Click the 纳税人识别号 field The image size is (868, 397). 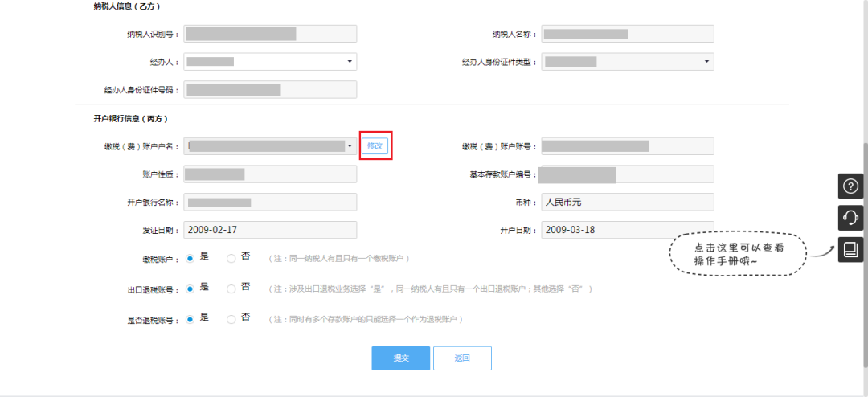click(x=270, y=34)
